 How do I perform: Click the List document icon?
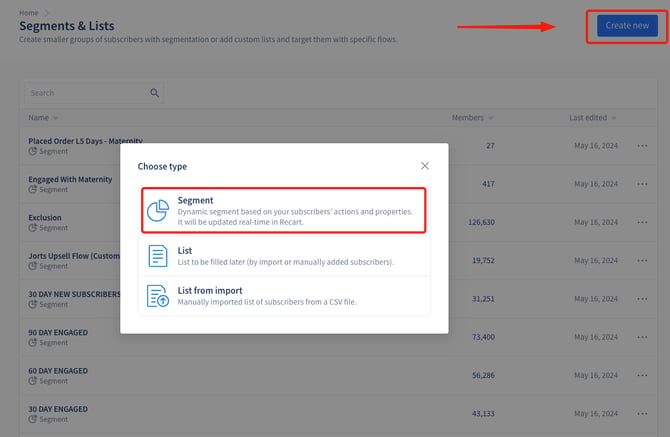158,256
